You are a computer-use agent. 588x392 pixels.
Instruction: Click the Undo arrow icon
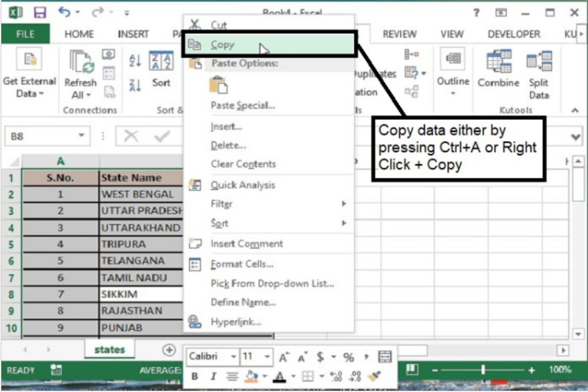tap(64, 12)
